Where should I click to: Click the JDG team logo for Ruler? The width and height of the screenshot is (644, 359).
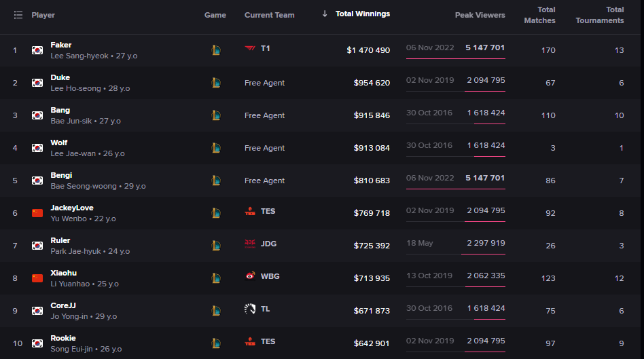tap(250, 244)
